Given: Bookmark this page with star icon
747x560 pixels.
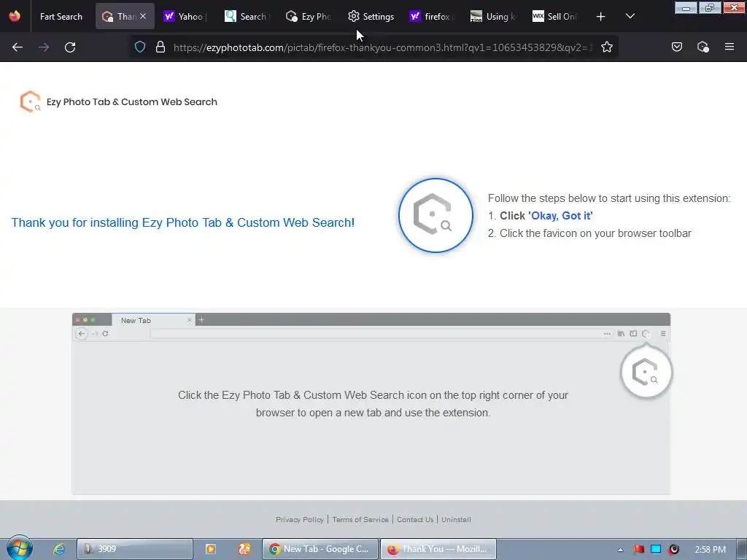Looking at the screenshot, I should [606, 47].
